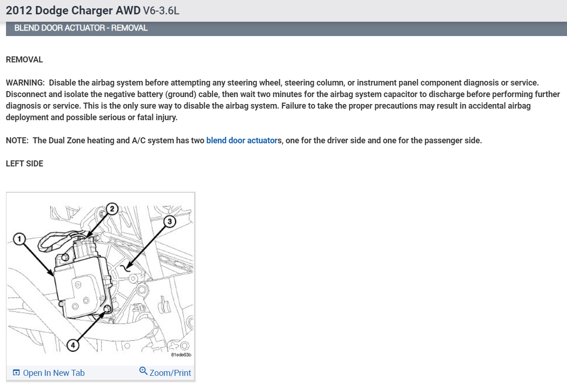Screen dimensions: 567x392
Task: Click the 2012 Dodge Charger AWD title
Action: point(73,10)
